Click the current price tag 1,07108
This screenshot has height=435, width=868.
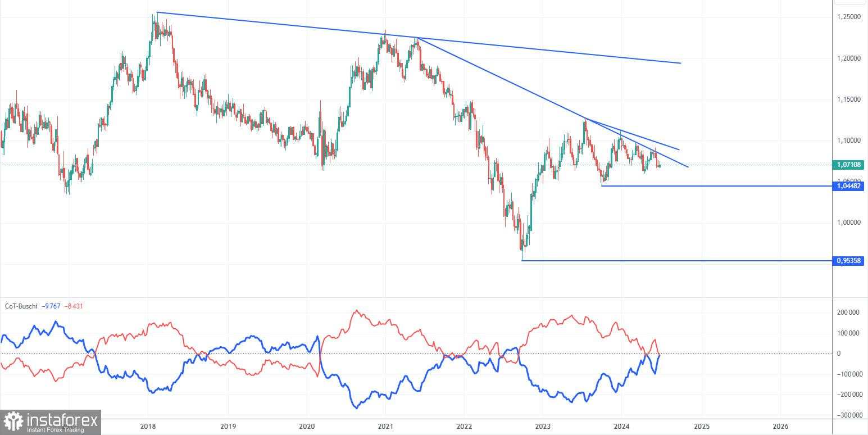point(848,165)
